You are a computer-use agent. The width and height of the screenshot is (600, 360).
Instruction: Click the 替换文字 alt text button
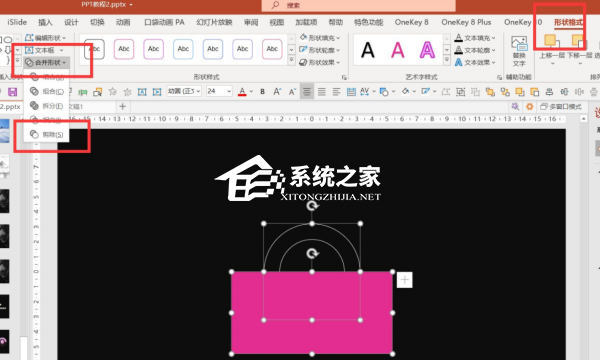(x=519, y=51)
